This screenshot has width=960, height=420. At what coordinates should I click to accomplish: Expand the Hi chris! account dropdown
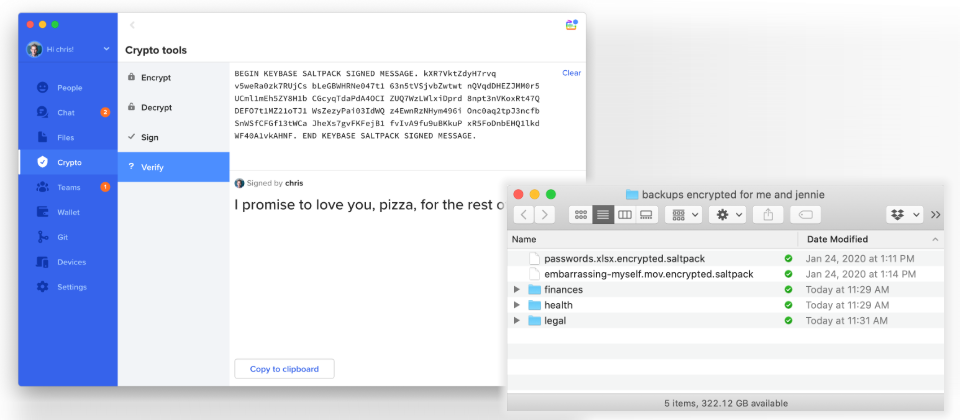[107, 49]
